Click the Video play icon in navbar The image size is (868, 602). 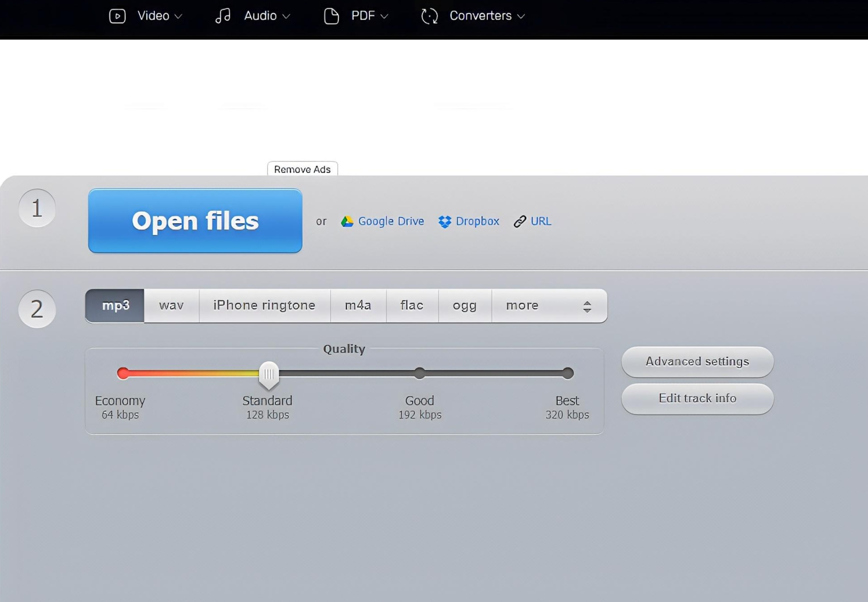117,16
